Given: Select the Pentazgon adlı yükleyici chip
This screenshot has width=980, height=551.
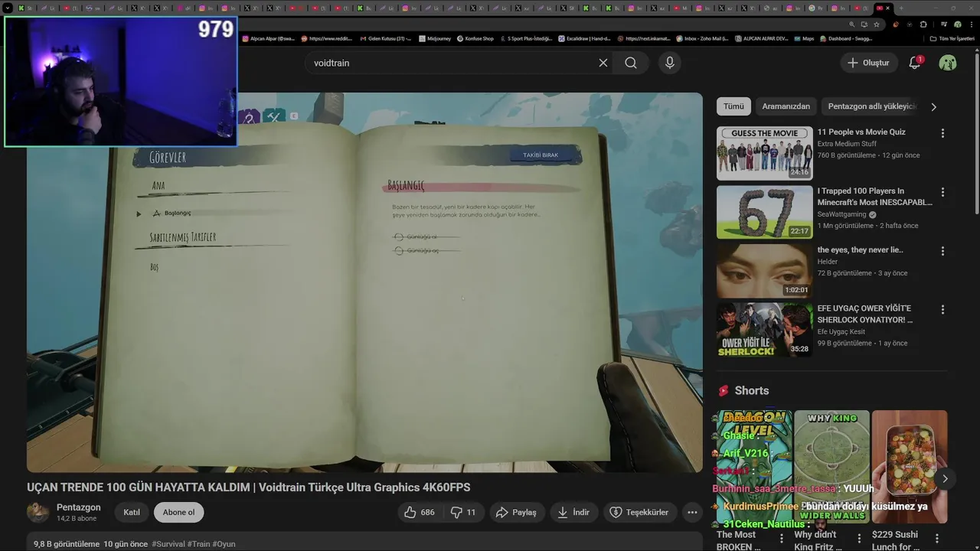Looking at the screenshot, I should pyautogui.click(x=871, y=106).
